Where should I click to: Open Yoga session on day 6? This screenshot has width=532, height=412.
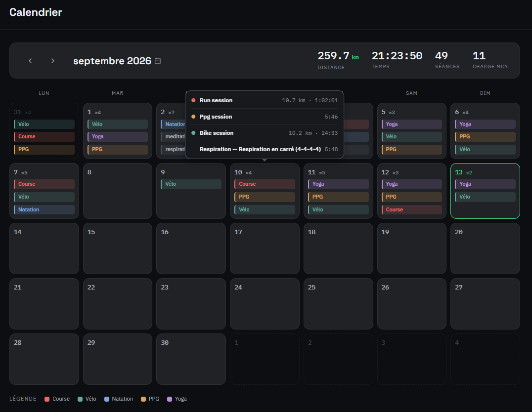485,124
